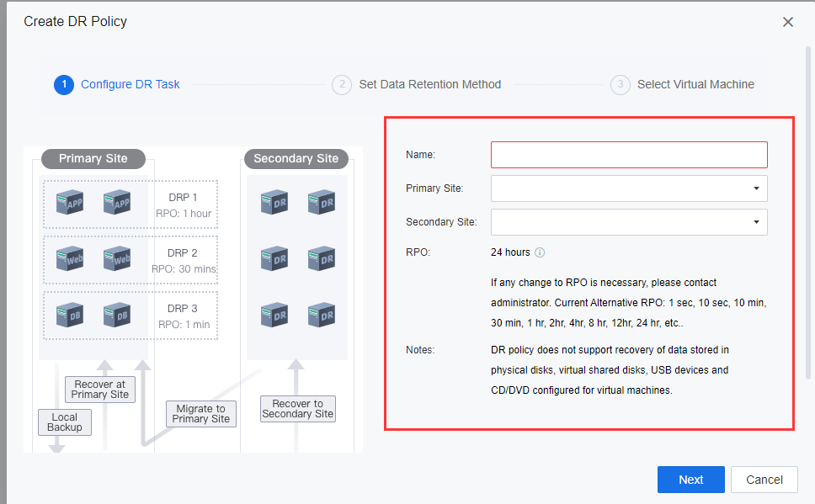Open the Secondary Site dropdown
The image size is (815, 504).
[x=629, y=222]
